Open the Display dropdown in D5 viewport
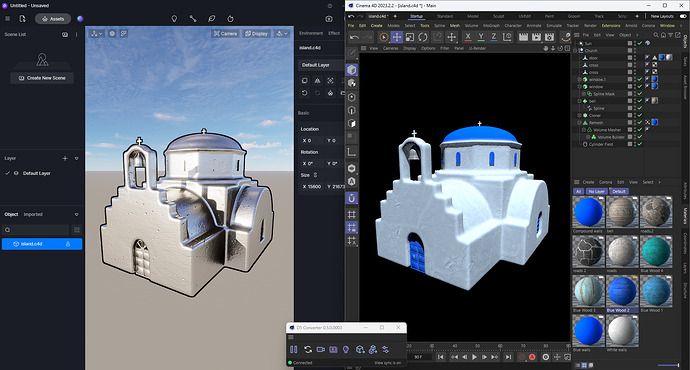This screenshot has width=690, height=370. click(256, 33)
